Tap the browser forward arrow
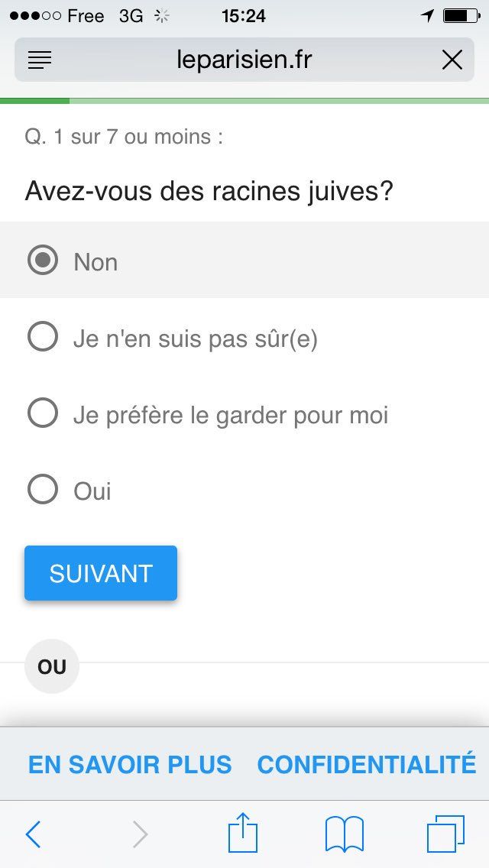This screenshot has height=868, width=489. [x=140, y=834]
